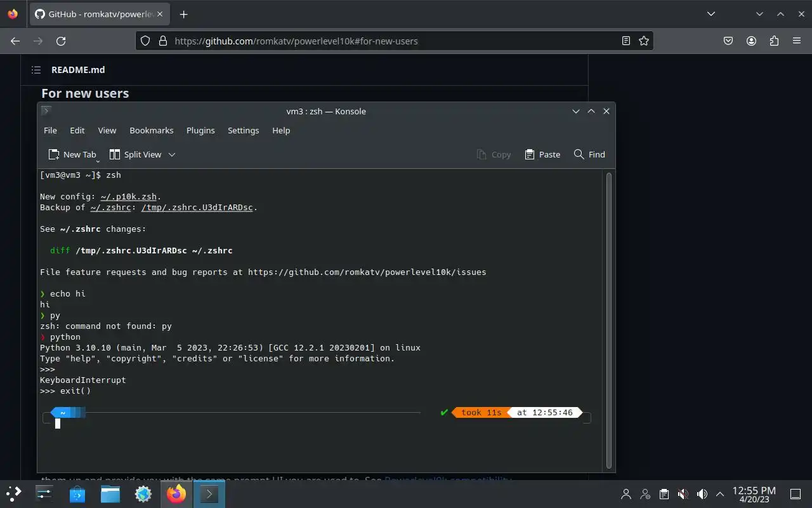This screenshot has width=812, height=508.
Task: Click the 'took 11s' prompt segment
Action: pos(481,413)
